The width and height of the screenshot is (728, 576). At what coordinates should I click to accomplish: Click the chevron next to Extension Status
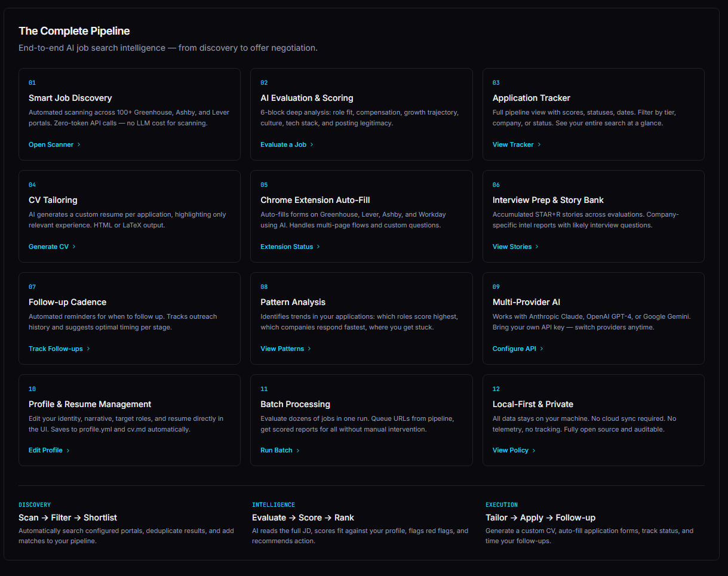[x=318, y=247]
